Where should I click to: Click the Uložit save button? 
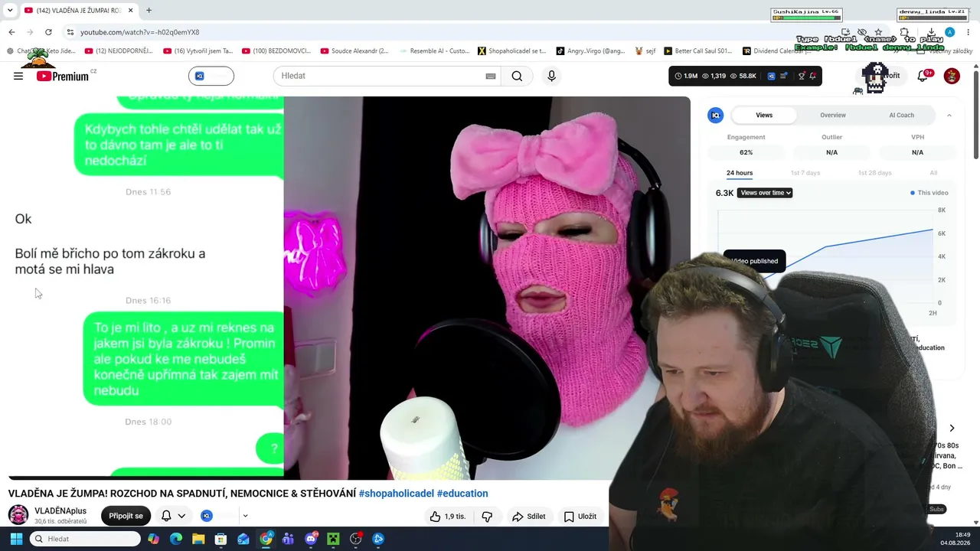[580, 517]
